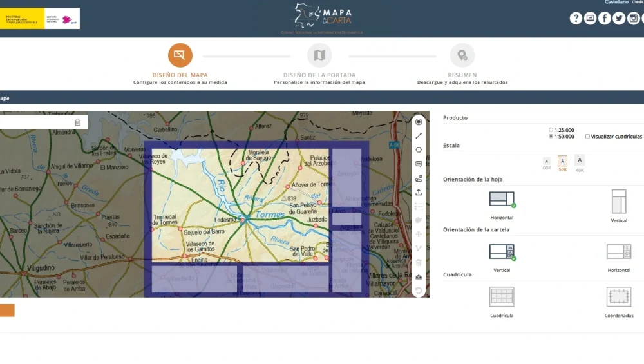The width and height of the screenshot is (644, 364).
Task: Select the point drawing tool
Action: [419, 122]
